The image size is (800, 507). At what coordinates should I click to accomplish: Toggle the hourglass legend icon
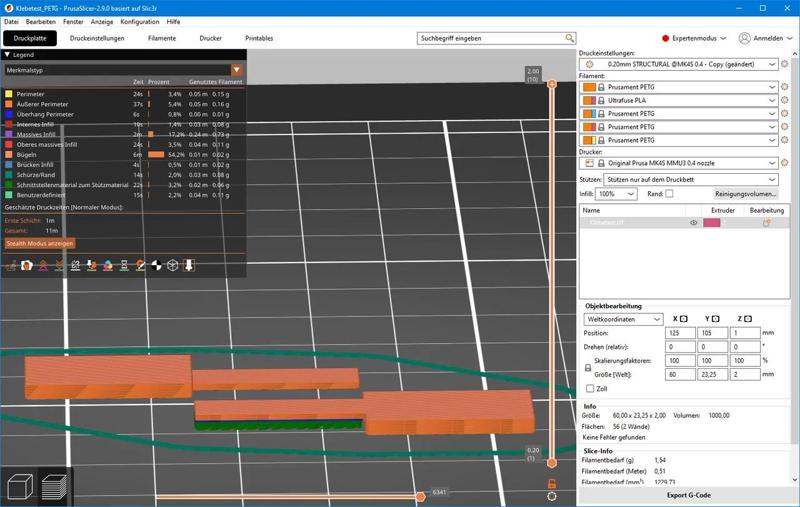124,265
